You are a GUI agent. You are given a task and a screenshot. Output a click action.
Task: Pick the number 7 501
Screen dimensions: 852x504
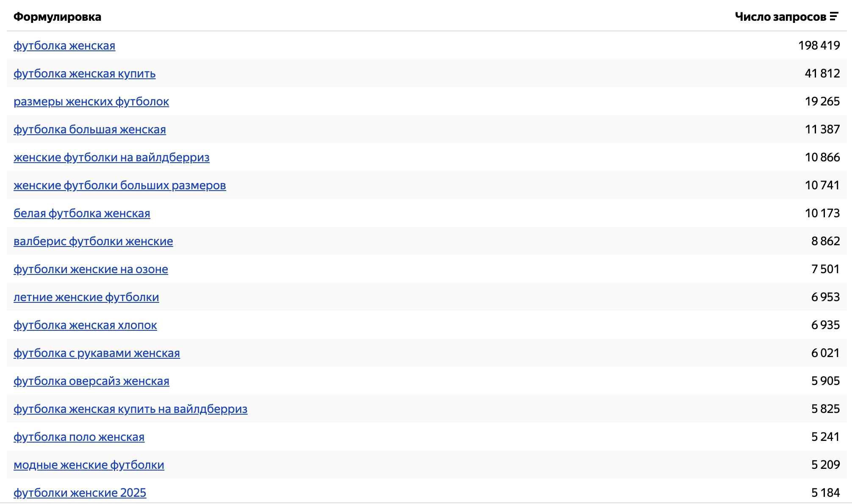coord(826,269)
